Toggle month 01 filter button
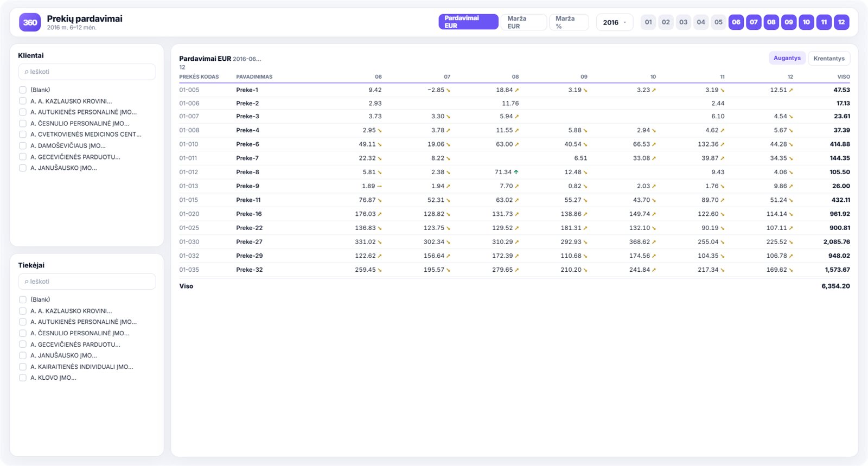The height and width of the screenshot is (466, 868). tap(648, 22)
